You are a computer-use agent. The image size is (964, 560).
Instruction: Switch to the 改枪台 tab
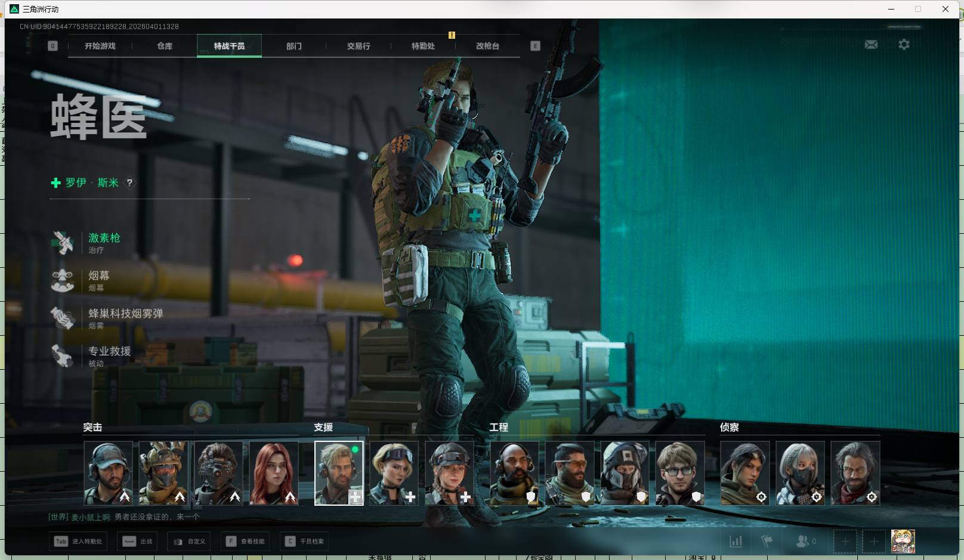[x=487, y=46]
